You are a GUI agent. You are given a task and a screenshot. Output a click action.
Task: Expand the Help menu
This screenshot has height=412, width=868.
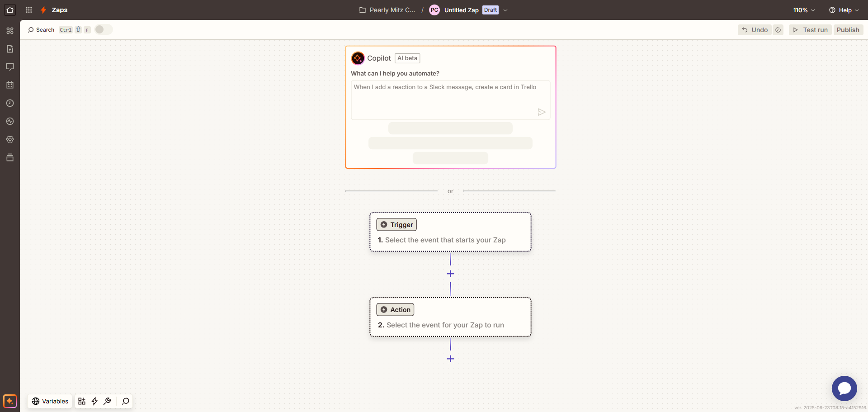844,9
